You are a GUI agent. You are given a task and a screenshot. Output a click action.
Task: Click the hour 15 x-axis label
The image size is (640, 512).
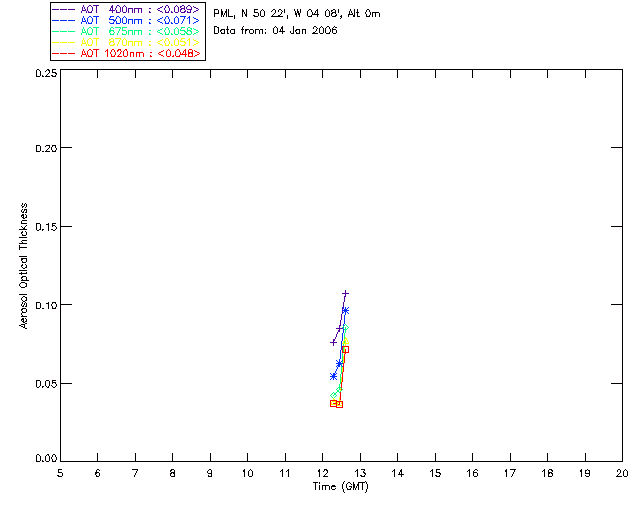pos(435,473)
